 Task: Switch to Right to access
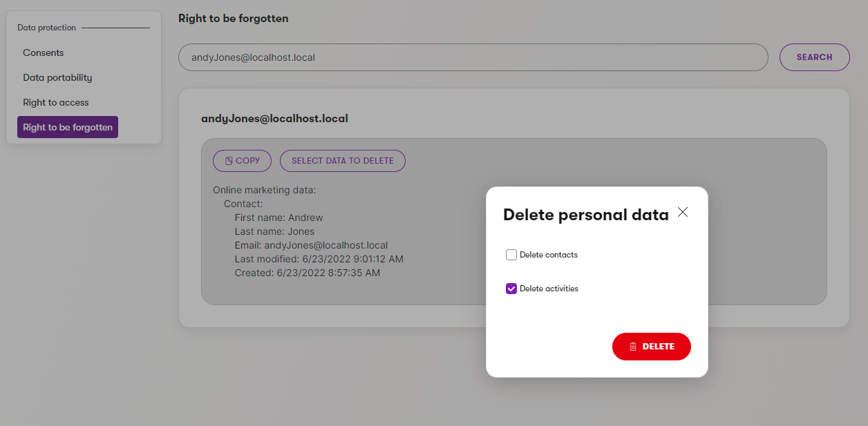tap(56, 102)
